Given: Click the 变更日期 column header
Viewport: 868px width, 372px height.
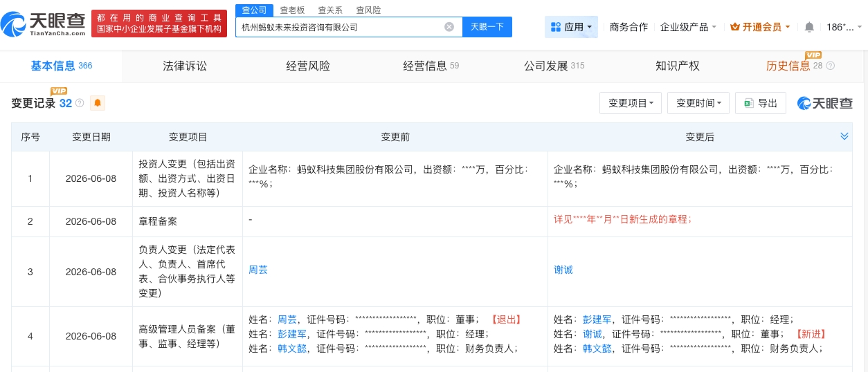Looking at the screenshot, I should 91,137.
